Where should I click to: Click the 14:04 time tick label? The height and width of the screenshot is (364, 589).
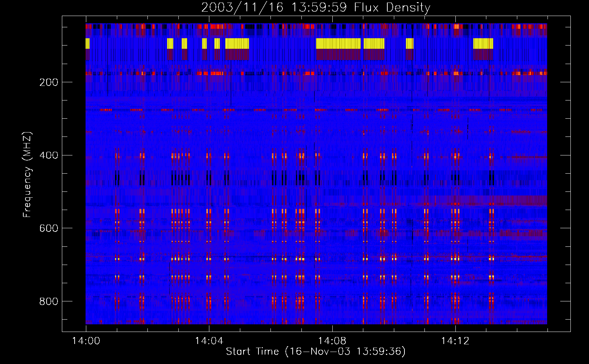(209, 341)
